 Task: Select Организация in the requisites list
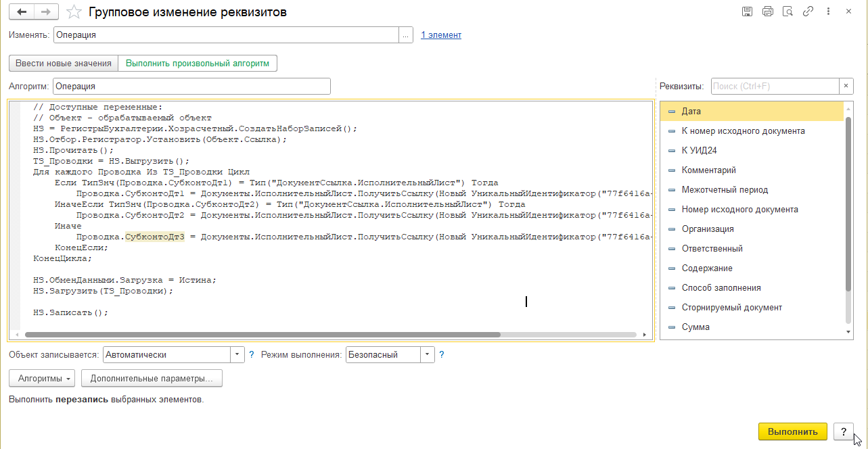pos(708,229)
